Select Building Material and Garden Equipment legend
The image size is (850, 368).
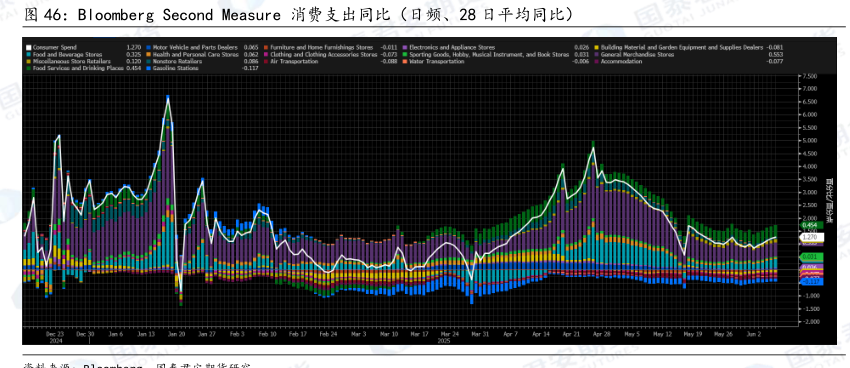pyautogui.click(x=681, y=48)
